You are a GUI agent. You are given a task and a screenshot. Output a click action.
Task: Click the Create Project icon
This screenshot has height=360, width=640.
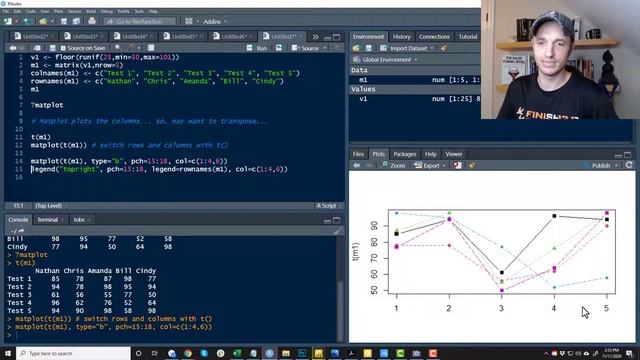point(27,21)
